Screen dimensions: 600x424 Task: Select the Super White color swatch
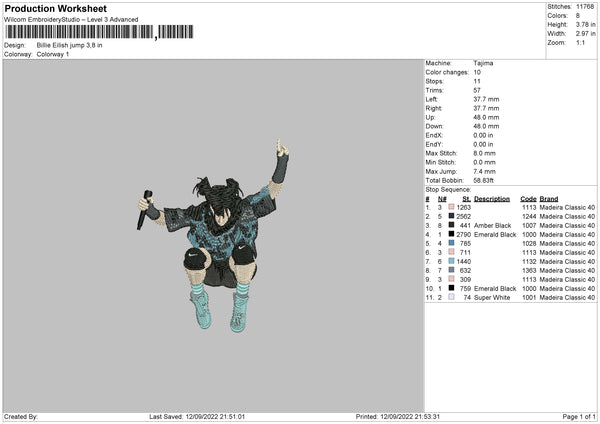[x=451, y=297]
